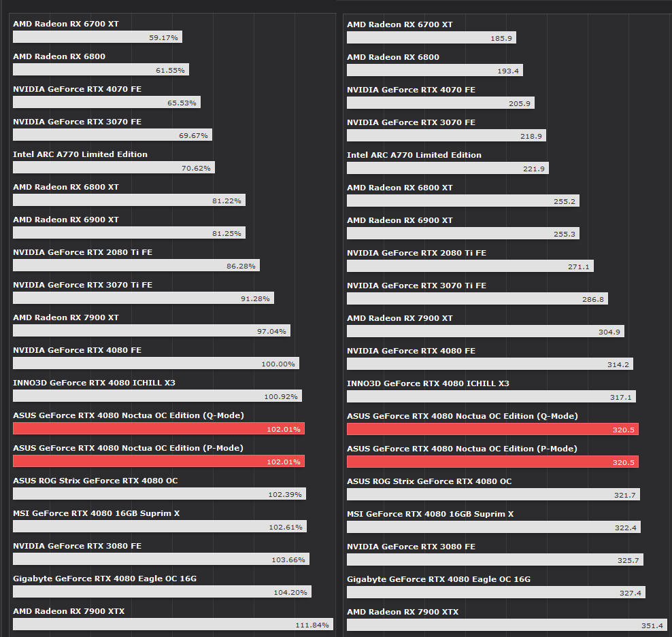Viewport: 672px width, 637px height.
Task: Click NVIDIA GeForce RTX 3070 FE label in left chart
Action: tap(77, 122)
